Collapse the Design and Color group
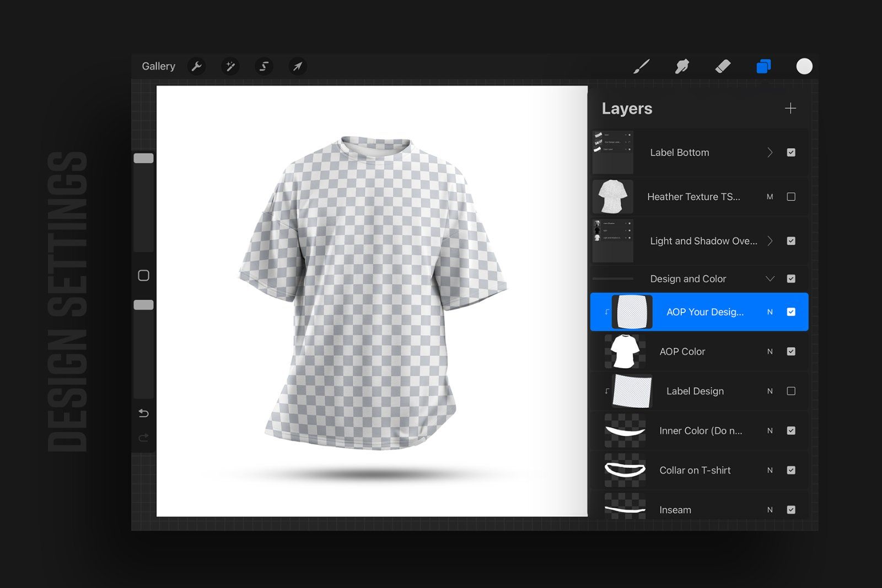Viewport: 882px width, 588px height. pyautogui.click(x=770, y=278)
